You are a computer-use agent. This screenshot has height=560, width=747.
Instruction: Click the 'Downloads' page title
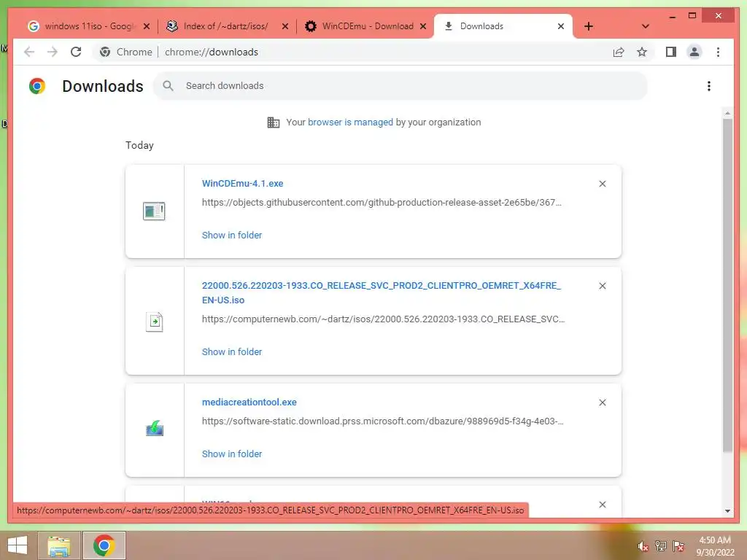(103, 86)
